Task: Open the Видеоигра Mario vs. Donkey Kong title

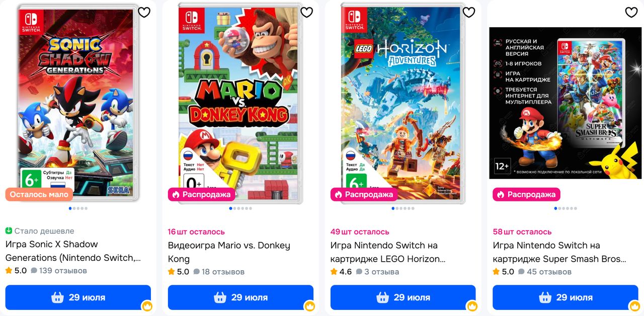Action: pos(229,252)
